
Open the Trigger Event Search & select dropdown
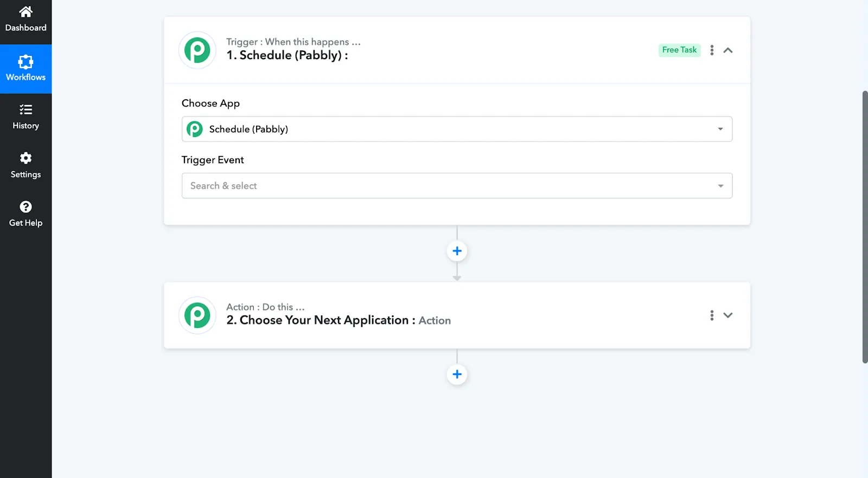457,186
